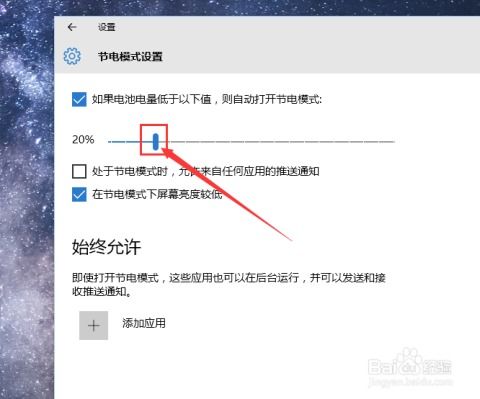
Task: Click the settings gear icon
Action: click(x=72, y=56)
